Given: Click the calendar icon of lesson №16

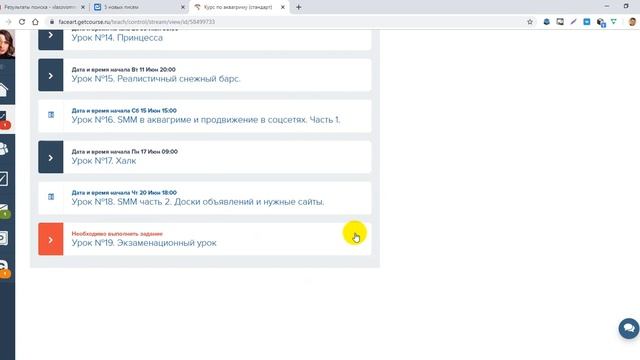Looking at the screenshot, I should coord(51,115).
